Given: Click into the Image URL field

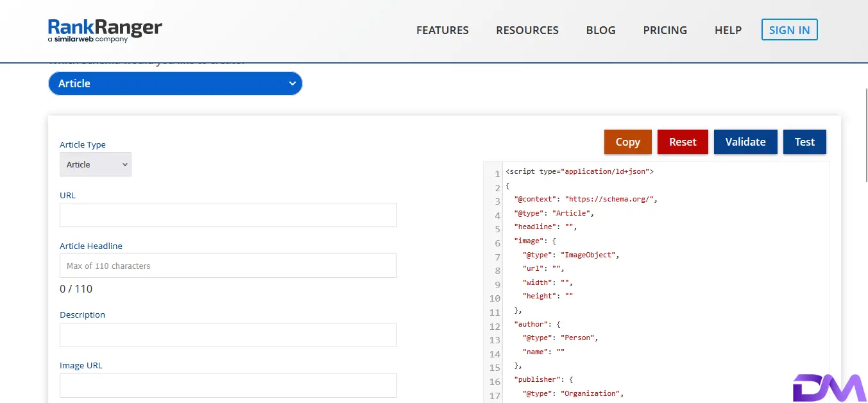Looking at the screenshot, I should (x=228, y=385).
